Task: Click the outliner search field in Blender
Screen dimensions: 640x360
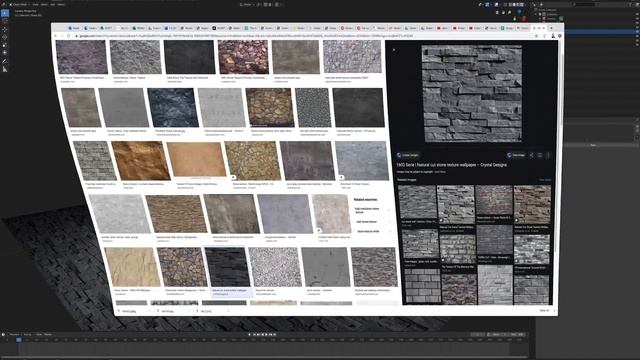Action: pyautogui.click(x=584, y=4)
